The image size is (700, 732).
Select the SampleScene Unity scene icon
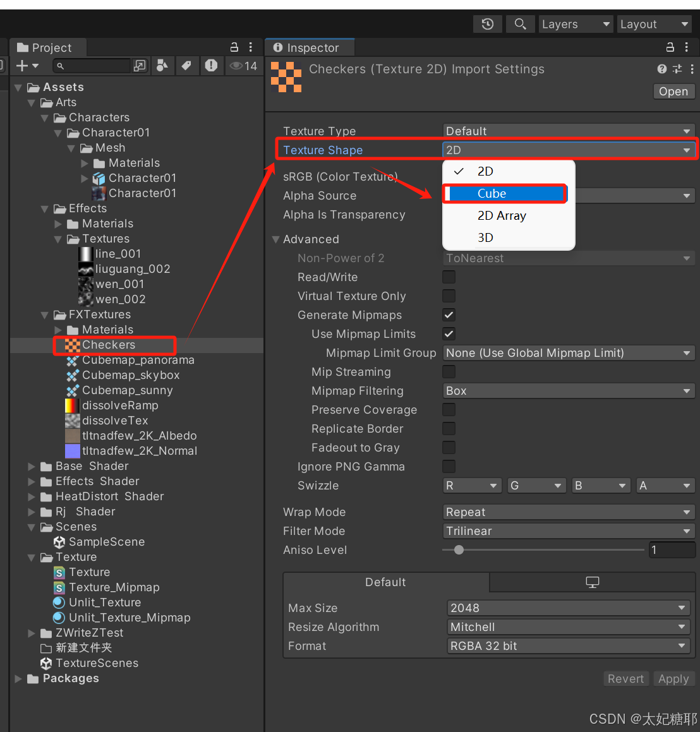(59, 542)
